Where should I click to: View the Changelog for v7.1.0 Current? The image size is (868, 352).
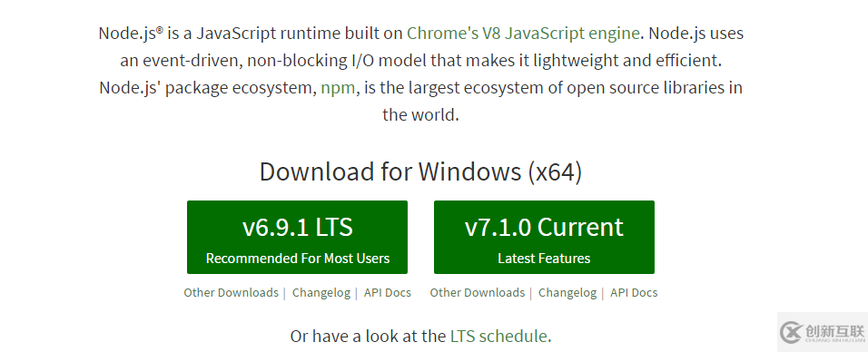point(567,293)
